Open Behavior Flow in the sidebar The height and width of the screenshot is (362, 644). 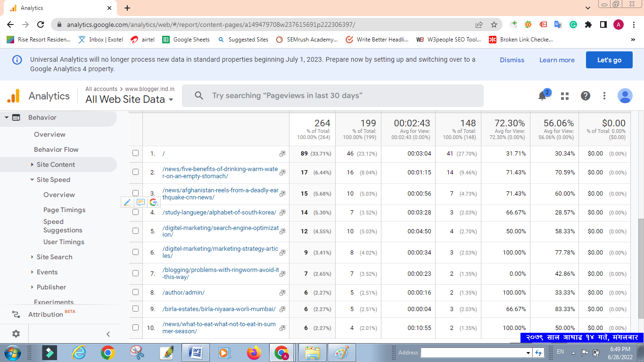tap(56, 149)
